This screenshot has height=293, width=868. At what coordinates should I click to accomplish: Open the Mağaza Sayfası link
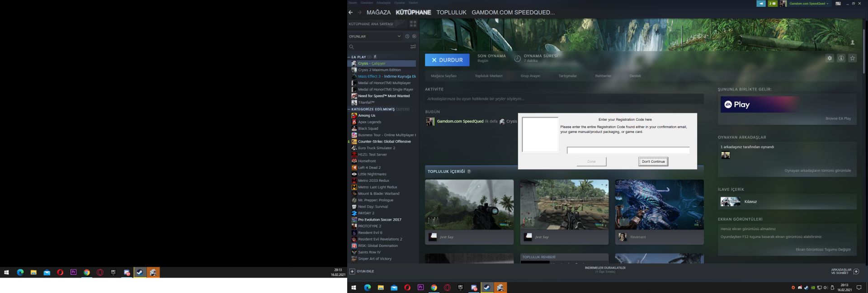pos(443,76)
